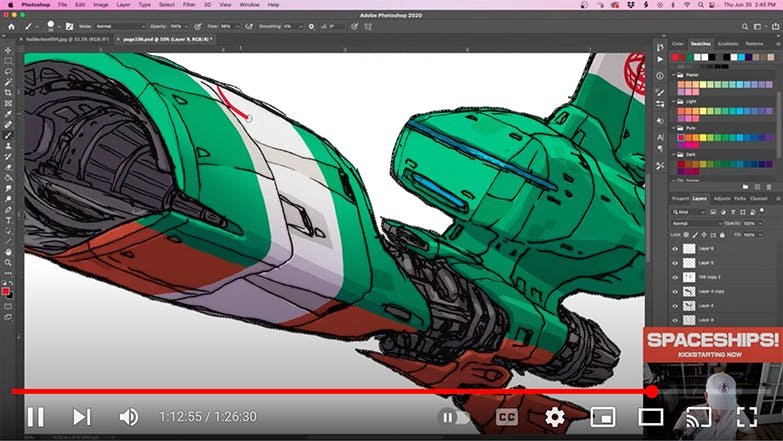Switch to the Gradients tab
The height and width of the screenshot is (441, 783).
coord(728,44)
